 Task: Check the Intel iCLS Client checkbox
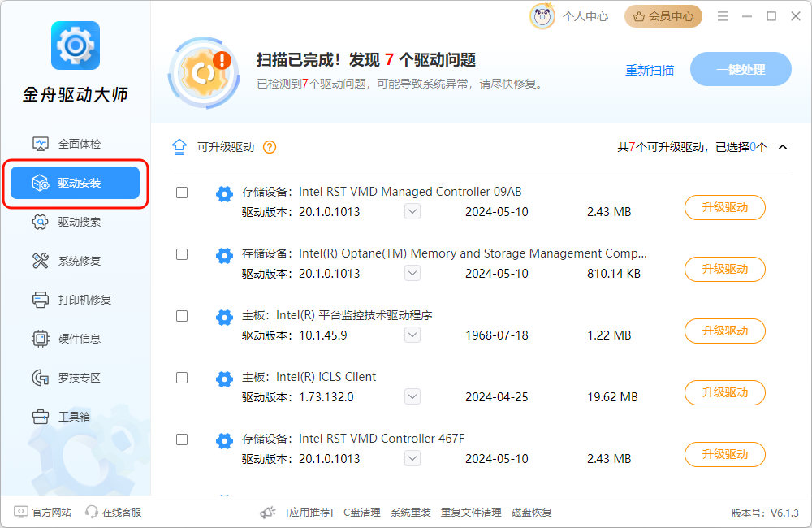pyautogui.click(x=182, y=378)
